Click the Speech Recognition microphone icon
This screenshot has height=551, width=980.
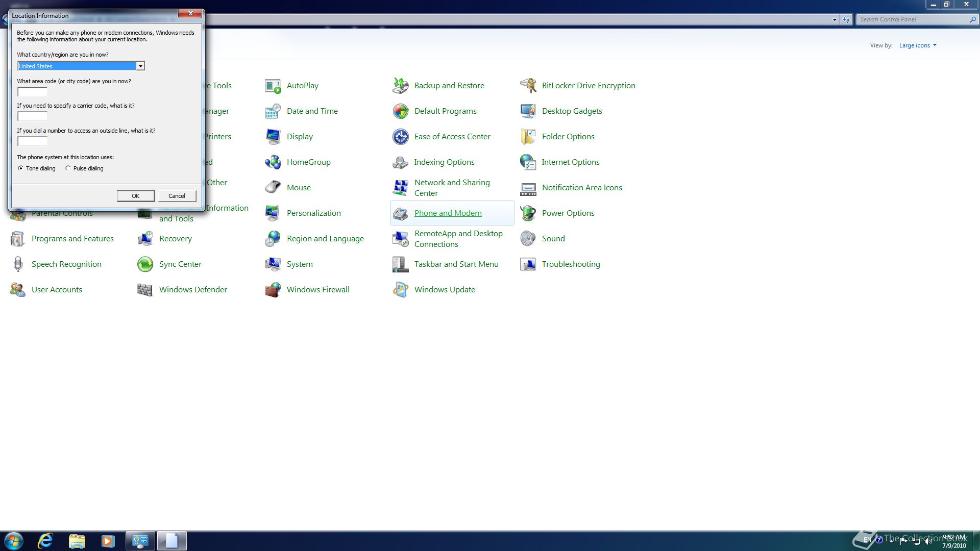coord(17,264)
